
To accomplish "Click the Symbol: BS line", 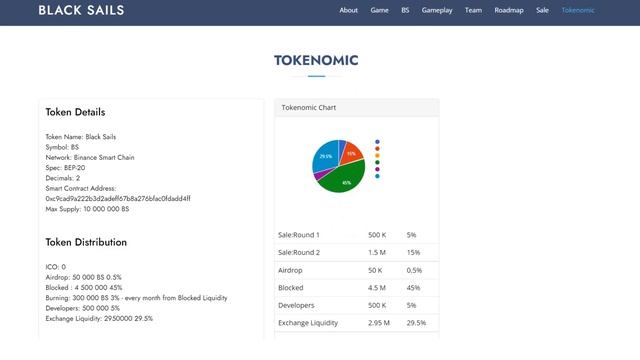I will point(62,147).
